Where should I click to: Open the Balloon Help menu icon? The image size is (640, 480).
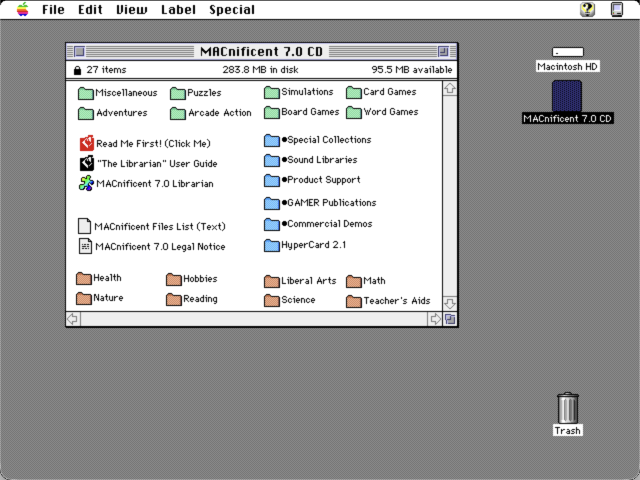coord(587,9)
